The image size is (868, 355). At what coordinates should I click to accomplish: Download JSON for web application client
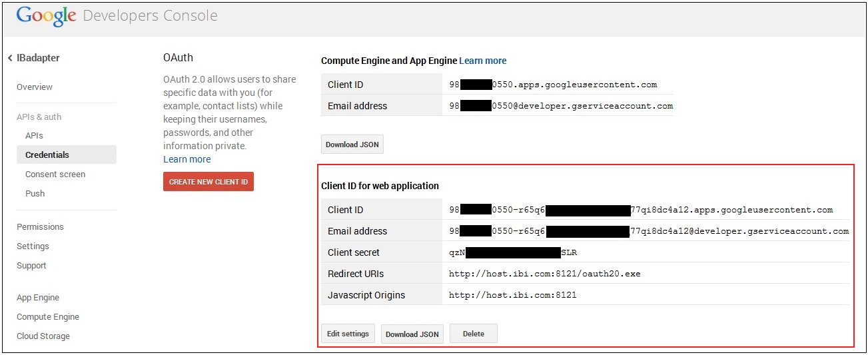click(412, 334)
